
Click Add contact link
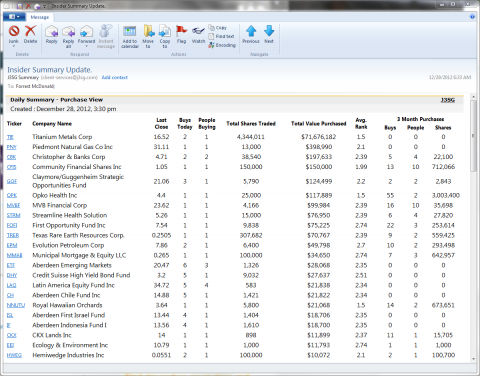tap(115, 77)
